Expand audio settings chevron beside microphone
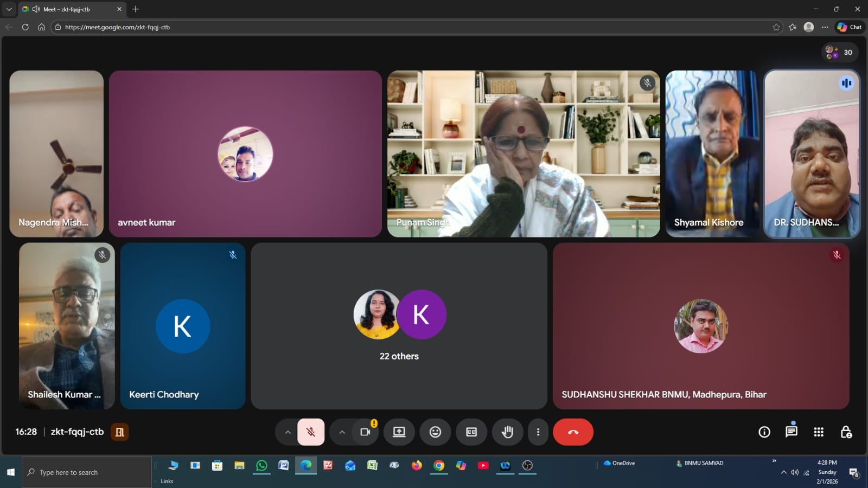The height and width of the screenshot is (488, 868). (x=288, y=432)
